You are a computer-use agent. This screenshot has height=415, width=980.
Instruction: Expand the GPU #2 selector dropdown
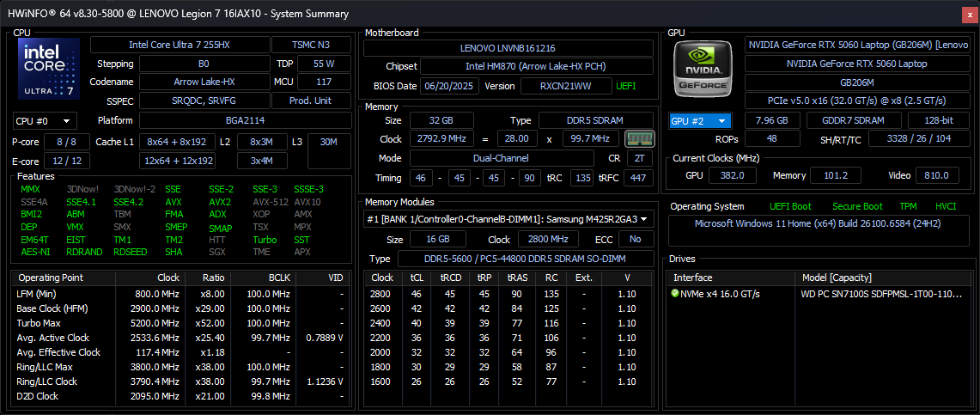(x=700, y=121)
